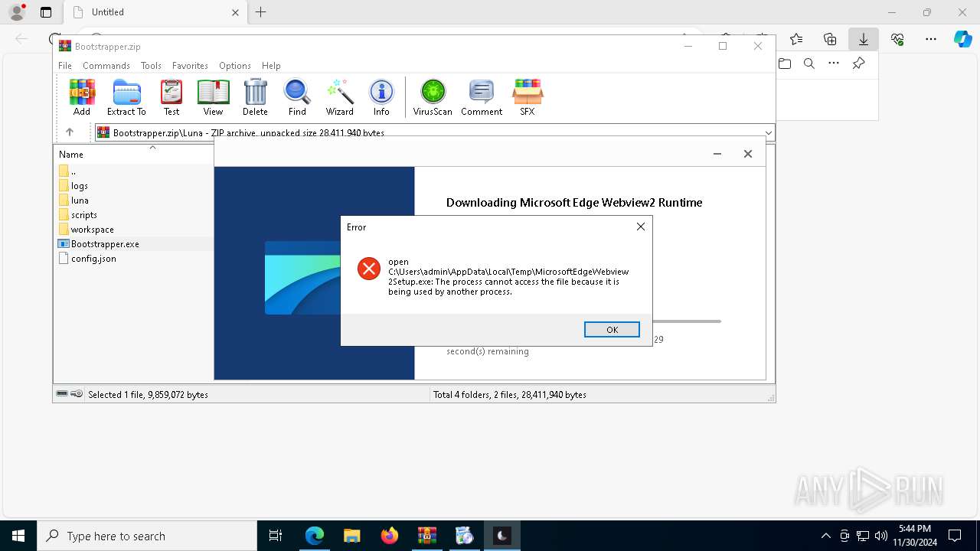The height and width of the screenshot is (551, 980).
Task: Click the error message text 'open C:\Users\admin...'
Action: coord(508,276)
